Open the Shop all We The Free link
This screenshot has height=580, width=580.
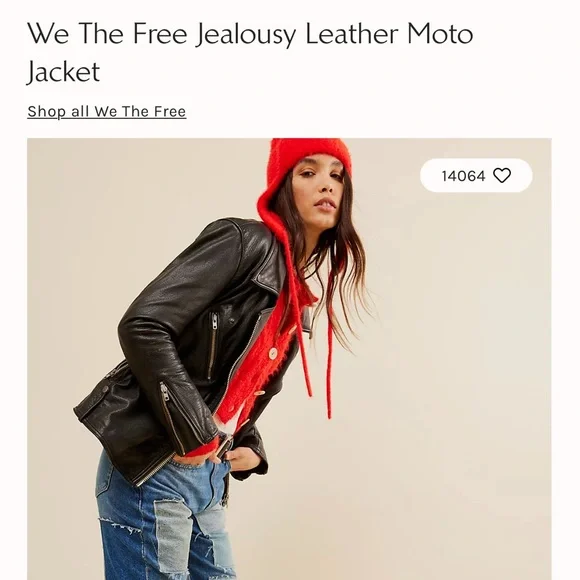pyautogui.click(x=107, y=111)
